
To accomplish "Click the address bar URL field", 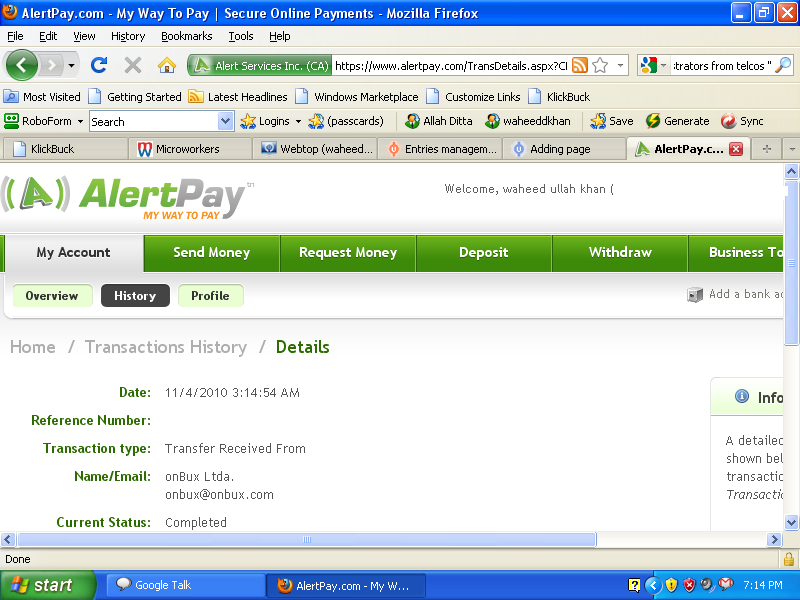I will (x=451, y=65).
